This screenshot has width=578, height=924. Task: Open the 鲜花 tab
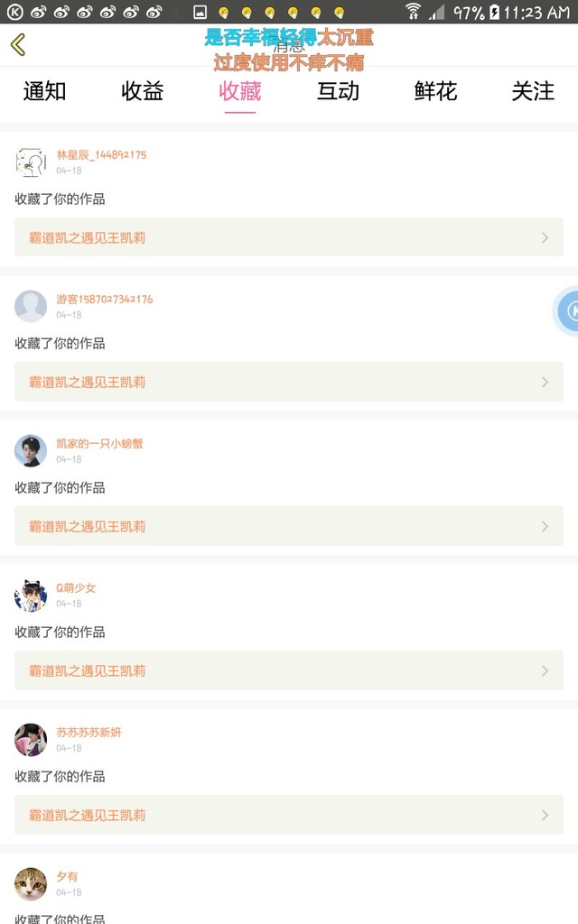(x=435, y=91)
